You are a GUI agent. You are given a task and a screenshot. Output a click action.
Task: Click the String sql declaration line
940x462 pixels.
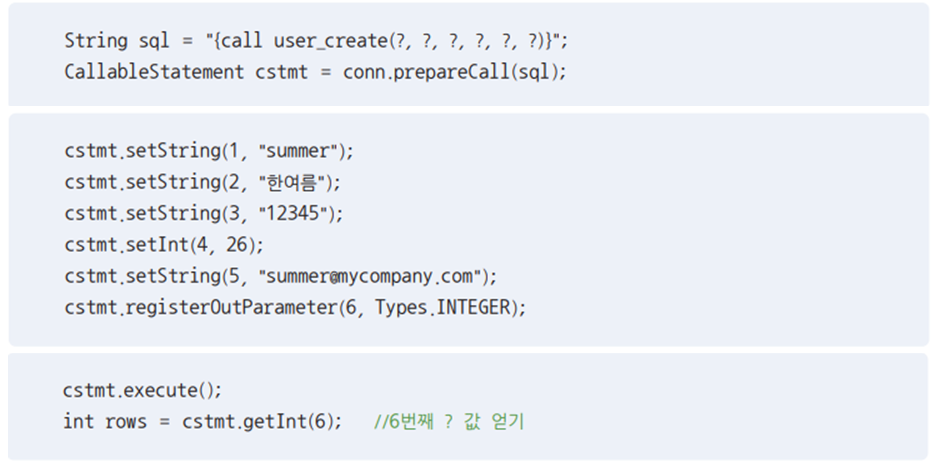point(316,41)
